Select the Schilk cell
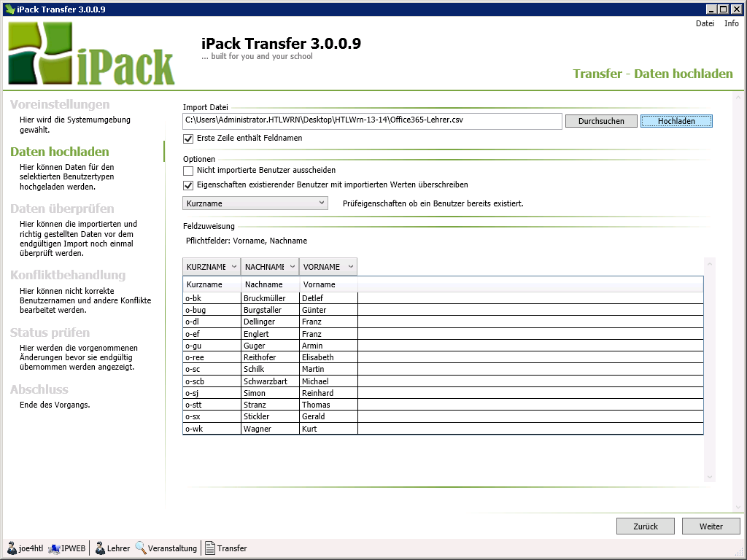Screen dimensions: 747x560 coord(270,369)
